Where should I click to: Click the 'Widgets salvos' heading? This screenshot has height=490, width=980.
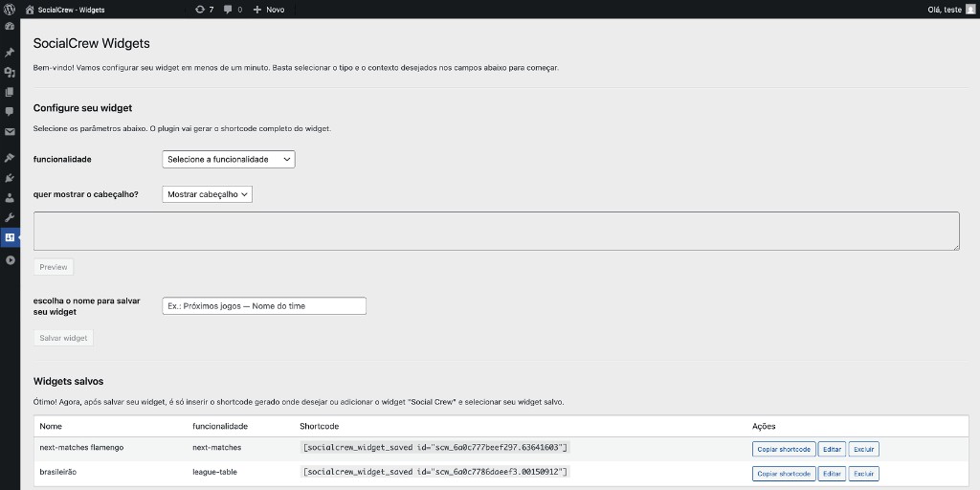(x=68, y=381)
